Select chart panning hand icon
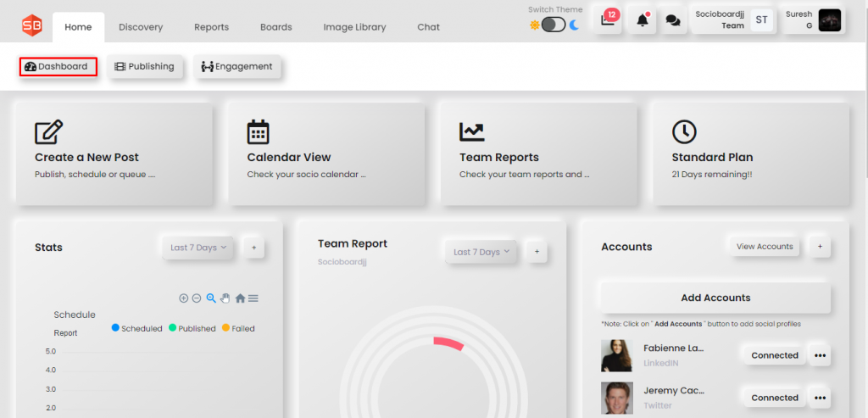 coord(225,298)
